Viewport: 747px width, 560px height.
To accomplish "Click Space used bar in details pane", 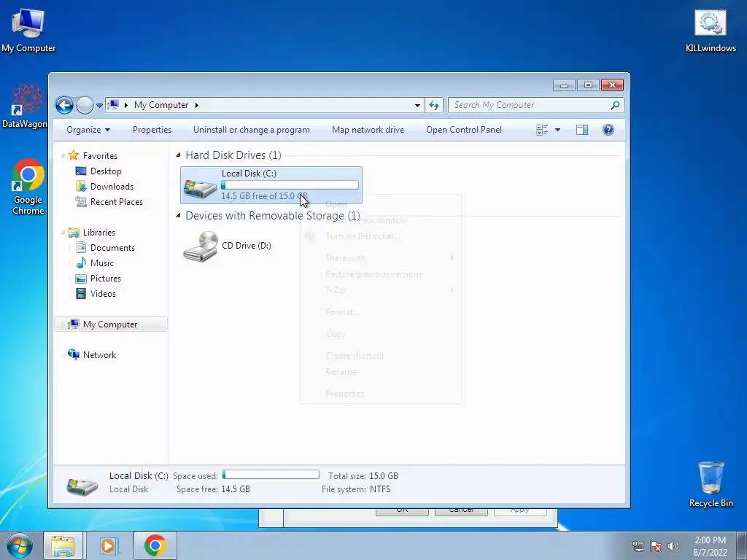I will [x=271, y=474].
